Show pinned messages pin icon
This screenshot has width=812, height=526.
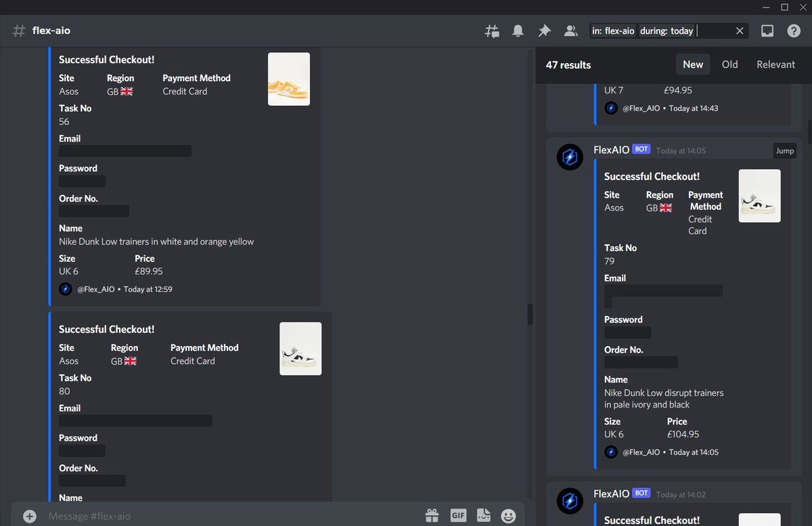(x=544, y=30)
